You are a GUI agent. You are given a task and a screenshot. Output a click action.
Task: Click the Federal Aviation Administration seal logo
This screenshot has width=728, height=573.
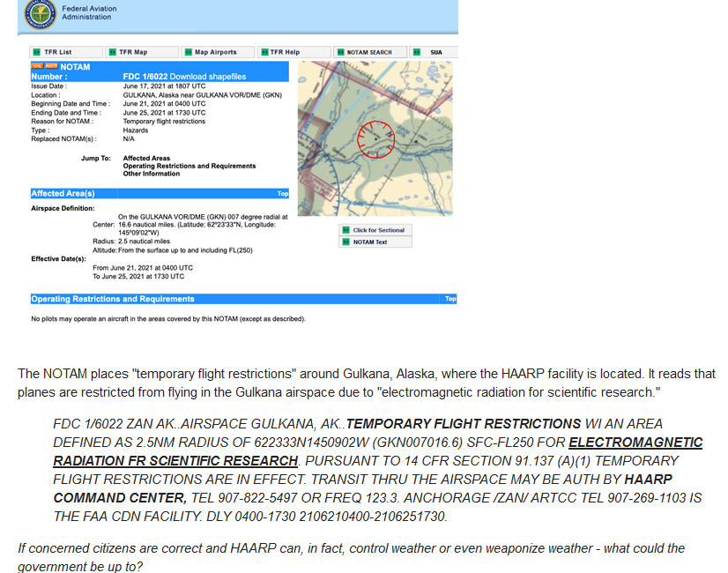tap(41, 14)
